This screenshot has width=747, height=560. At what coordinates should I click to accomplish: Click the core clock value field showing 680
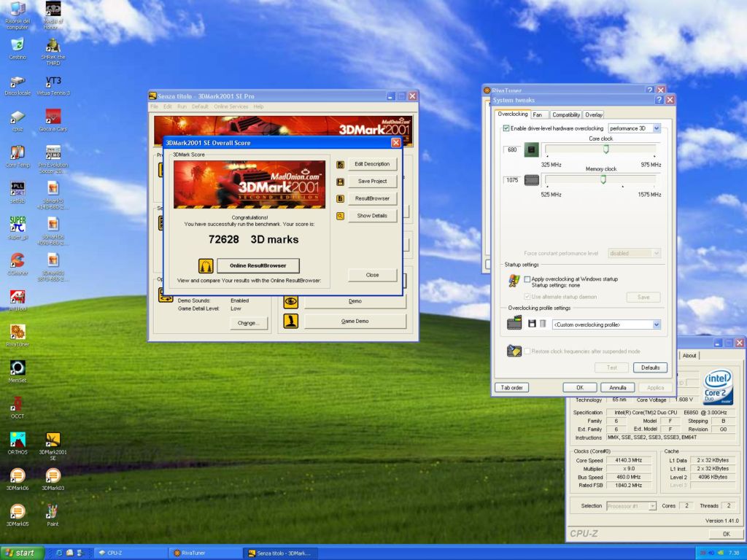click(x=512, y=149)
